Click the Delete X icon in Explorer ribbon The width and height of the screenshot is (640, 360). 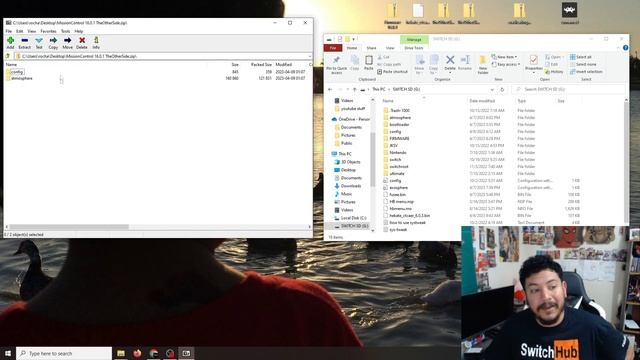click(450, 60)
